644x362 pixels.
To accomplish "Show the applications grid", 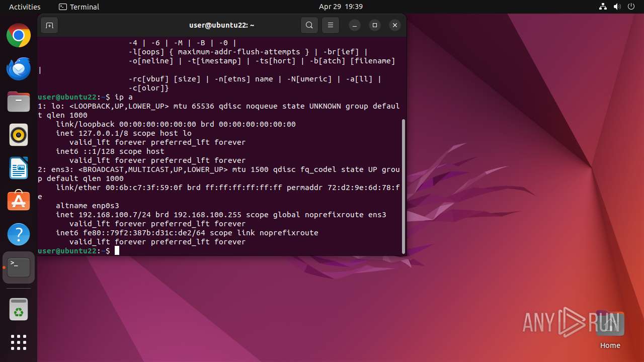I will (19, 342).
